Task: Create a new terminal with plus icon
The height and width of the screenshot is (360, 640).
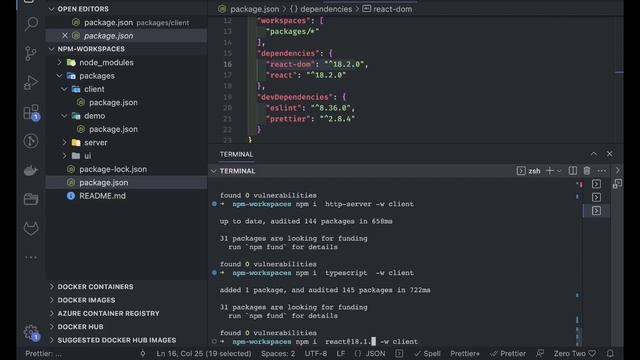Action: click(549, 171)
